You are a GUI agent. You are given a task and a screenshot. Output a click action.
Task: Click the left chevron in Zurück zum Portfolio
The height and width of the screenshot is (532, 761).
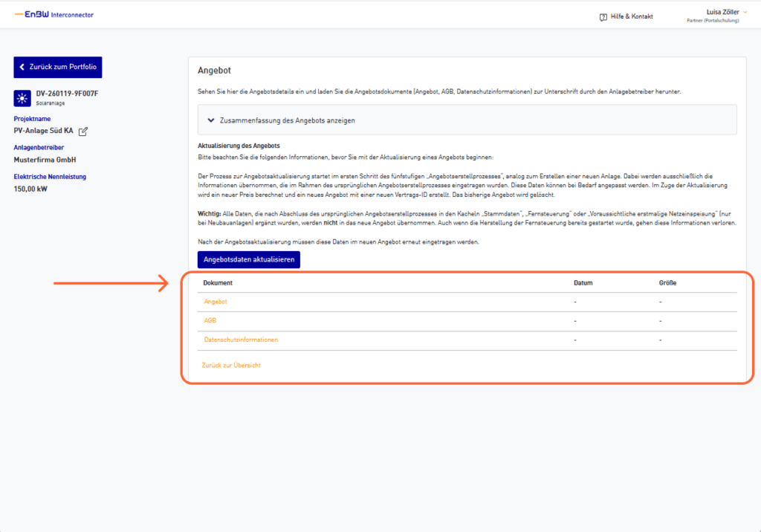(x=22, y=67)
